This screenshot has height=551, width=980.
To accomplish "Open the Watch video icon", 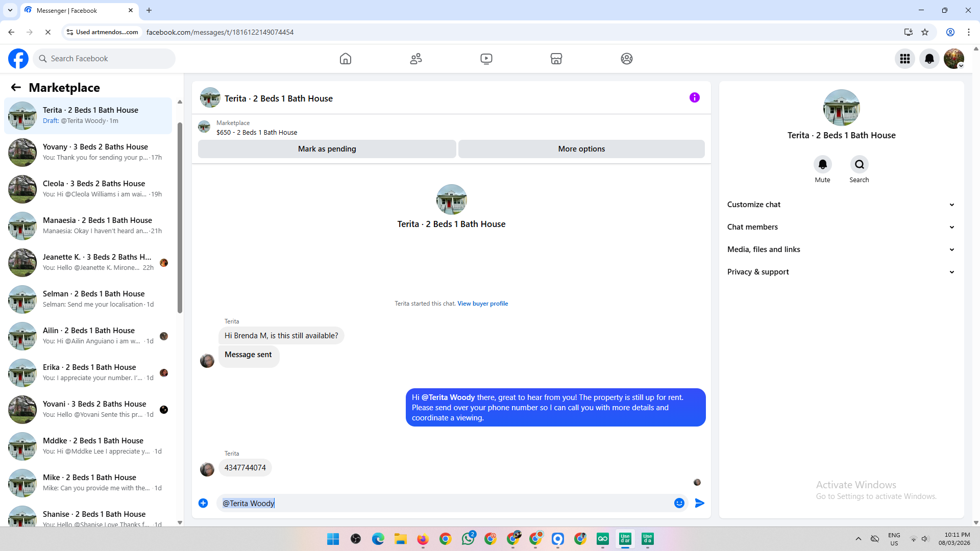I will click(486, 59).
